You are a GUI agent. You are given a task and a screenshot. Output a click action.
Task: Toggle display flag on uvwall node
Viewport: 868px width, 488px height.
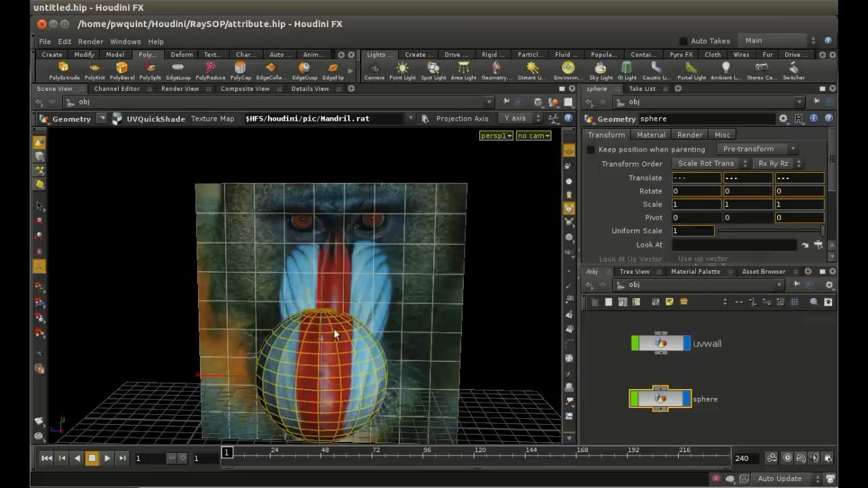[686, 344]
